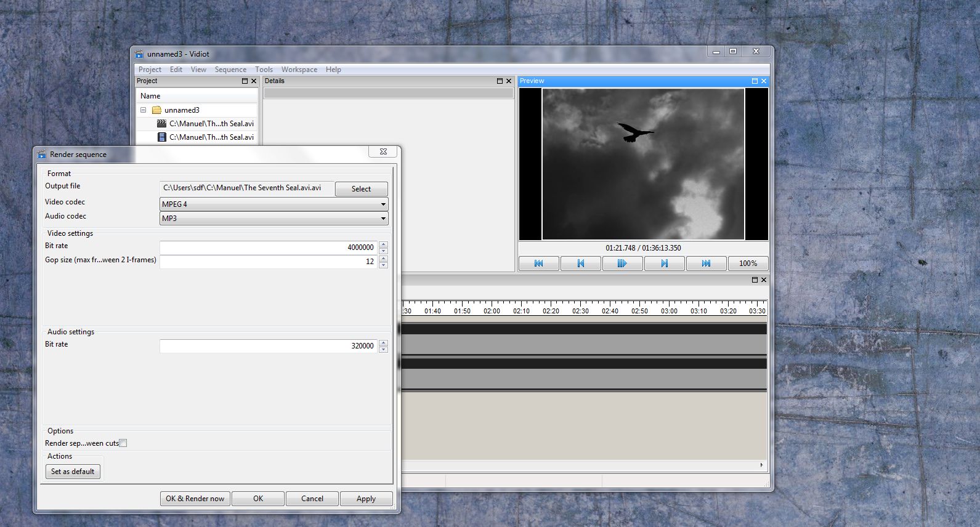This screenshot has height=527, width=980.
Task: Select the film strip file Seal.avi
Action: click(205, 137)
